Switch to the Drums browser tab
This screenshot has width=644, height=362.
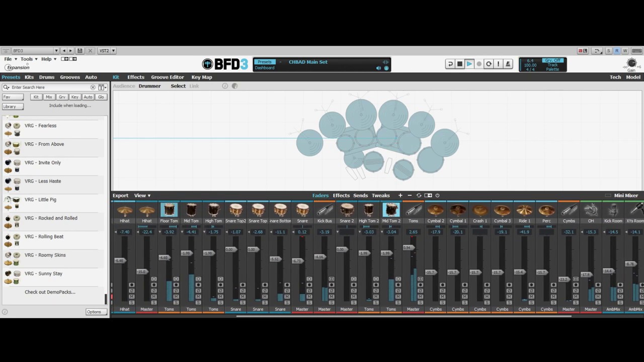pos(47,77)
